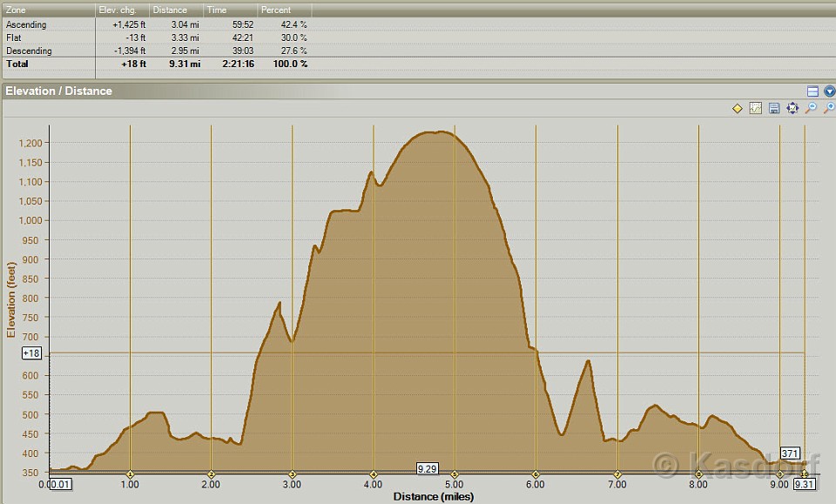Image resolution: width=836 pixels, height=504 pixels.
Task: Click the auto-fit chart zoom icon
Action: [792, 109]
